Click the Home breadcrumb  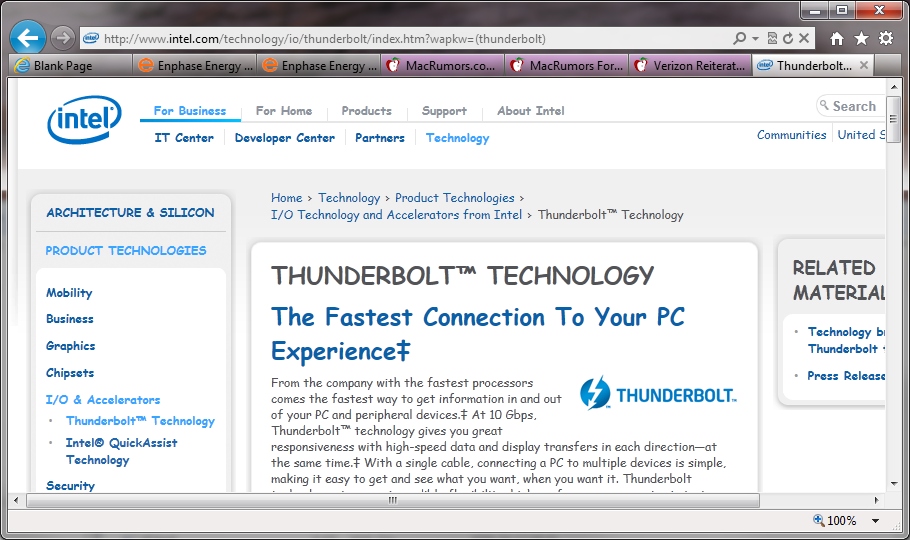286,197
